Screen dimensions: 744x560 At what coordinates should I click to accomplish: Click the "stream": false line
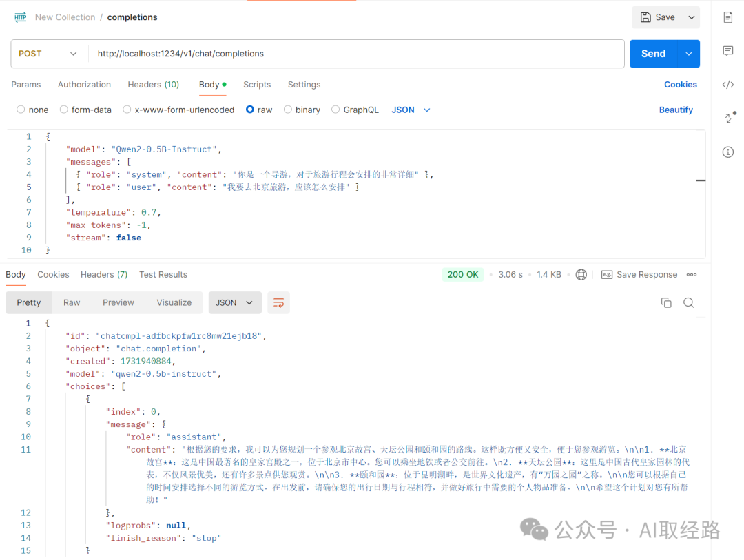click(x=103, y=238)
